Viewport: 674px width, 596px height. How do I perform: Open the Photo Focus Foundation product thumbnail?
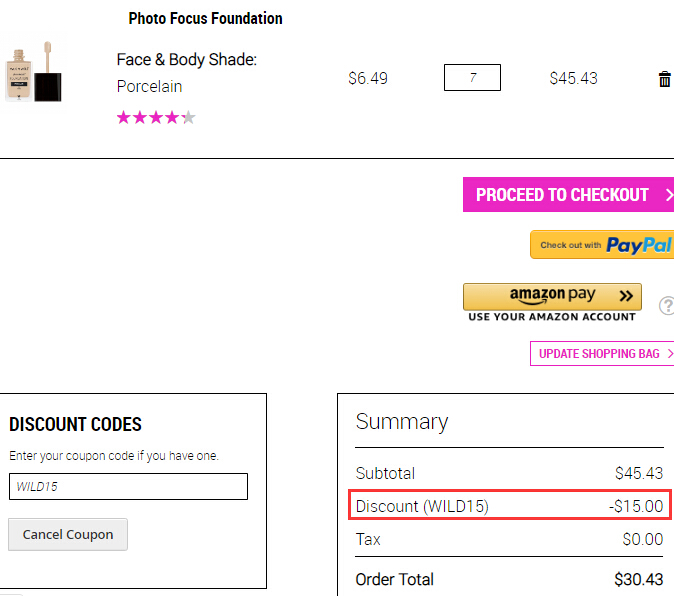[x=34, y=72]
